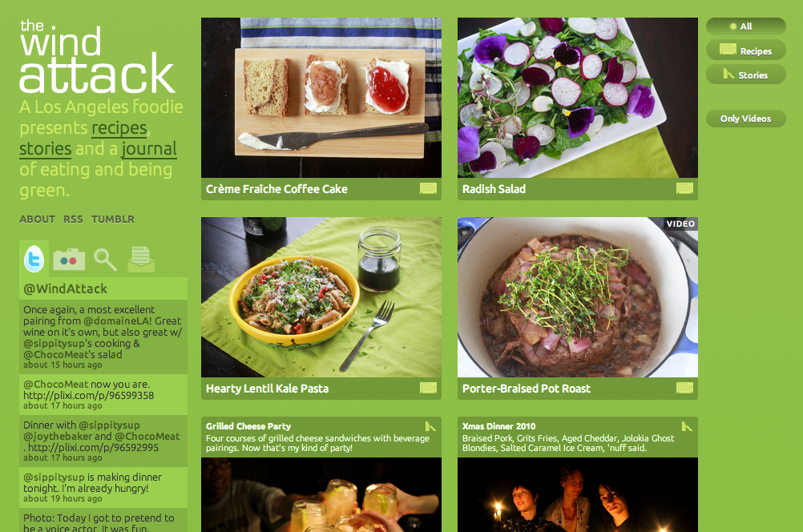Open the magnifying glass search icon
Screen dimensions: 803x532
click(x=105, y=260)
